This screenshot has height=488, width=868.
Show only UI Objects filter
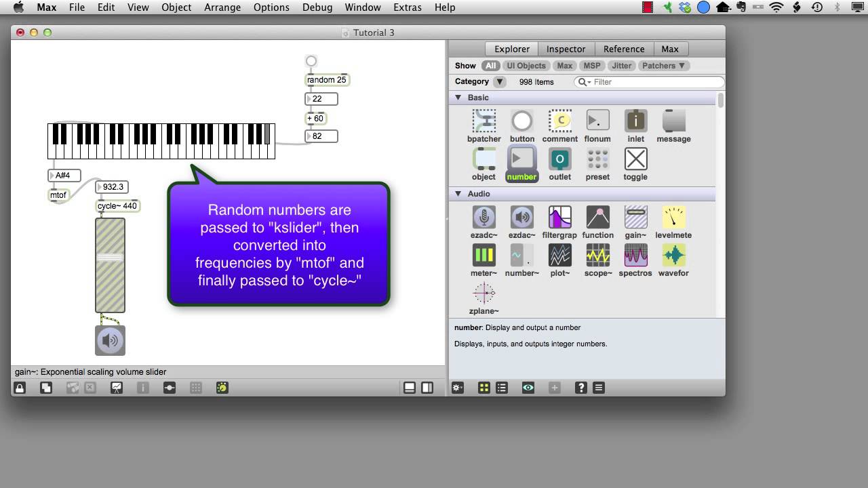click(x=526, y=66)
